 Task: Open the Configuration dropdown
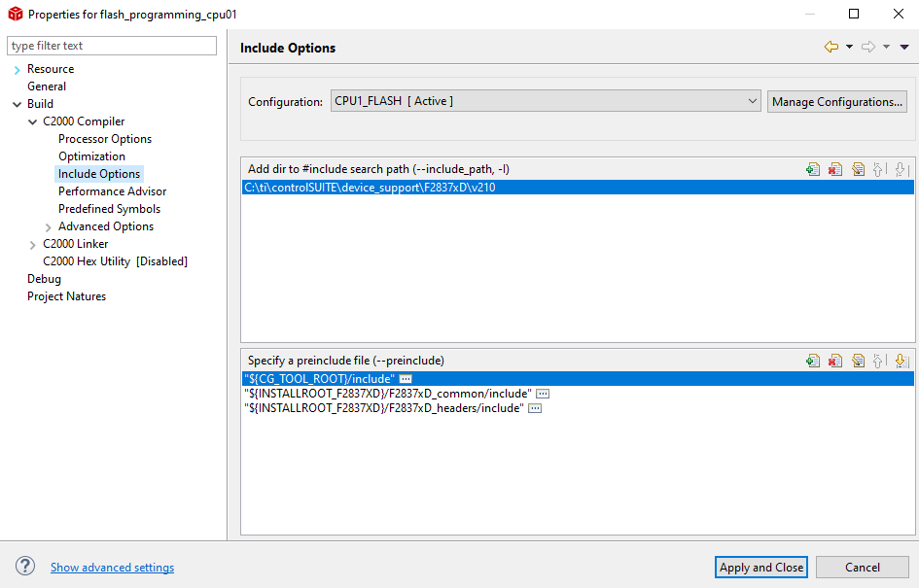[752, 100]
